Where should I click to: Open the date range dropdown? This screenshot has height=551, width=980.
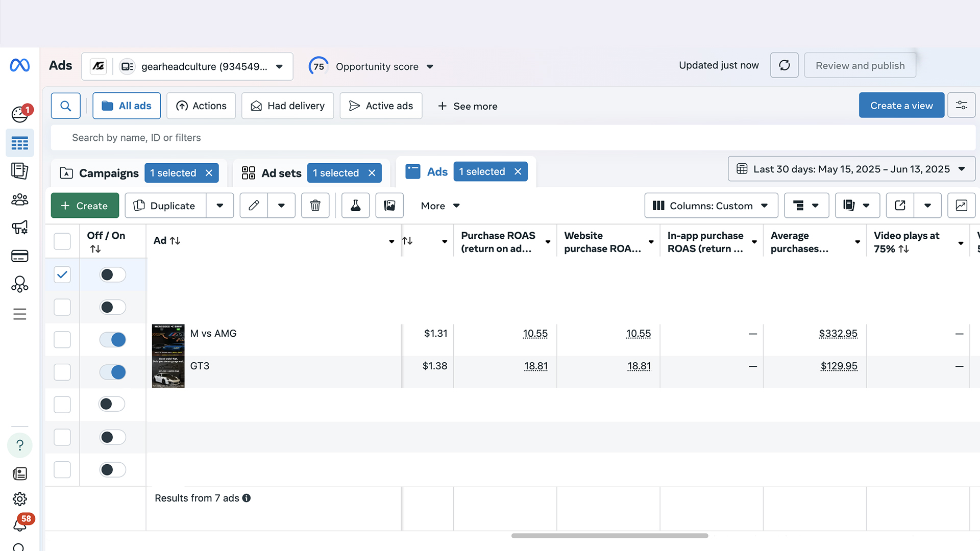pos(851,169)
